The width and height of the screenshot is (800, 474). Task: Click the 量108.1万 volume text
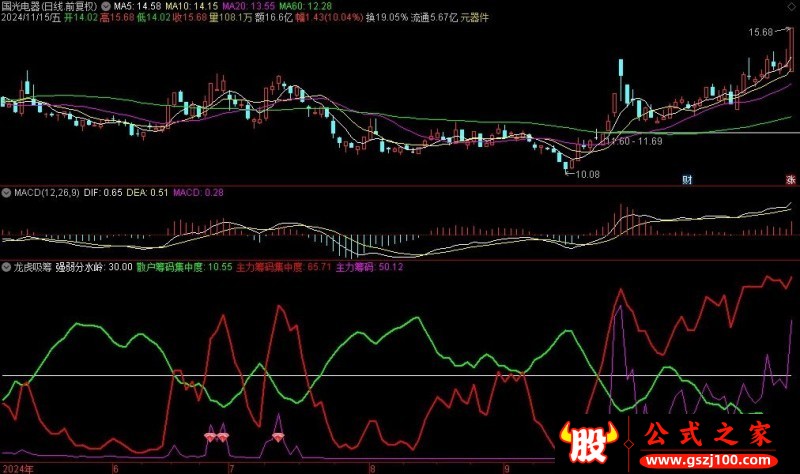point(231,18)
